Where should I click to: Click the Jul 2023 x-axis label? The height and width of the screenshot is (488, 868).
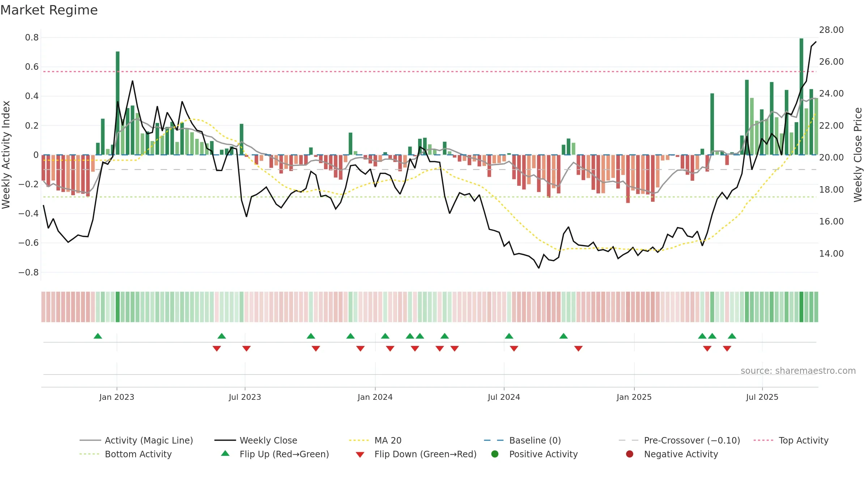[x=245, y=397]
